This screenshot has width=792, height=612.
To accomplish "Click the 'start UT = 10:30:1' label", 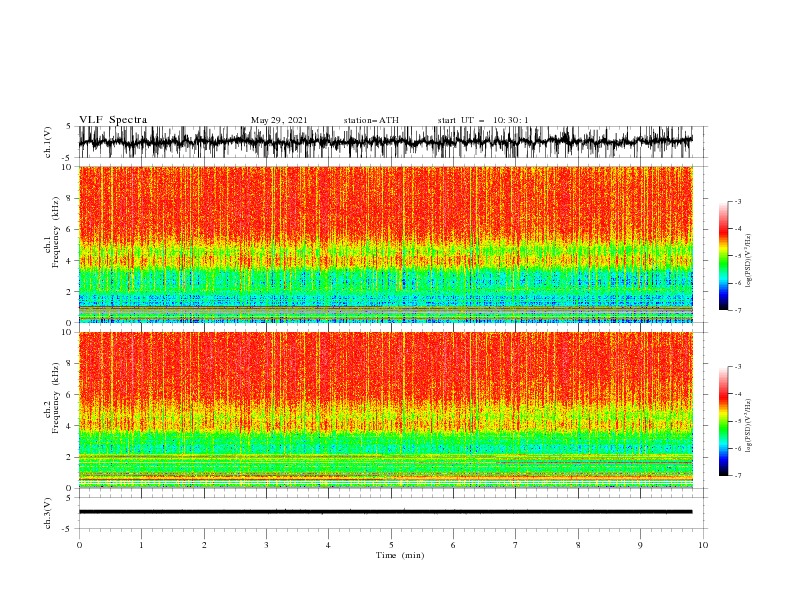I will click(483, 120).
